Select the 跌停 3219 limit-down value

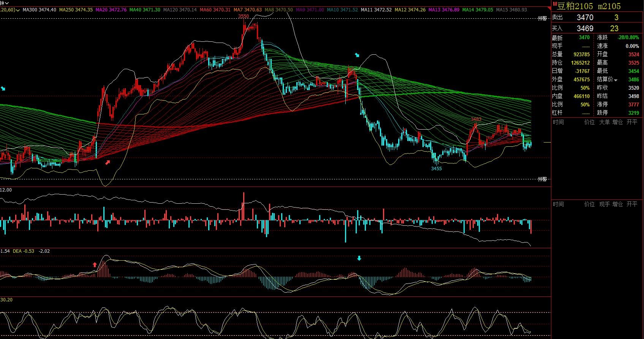click(633, 113)
